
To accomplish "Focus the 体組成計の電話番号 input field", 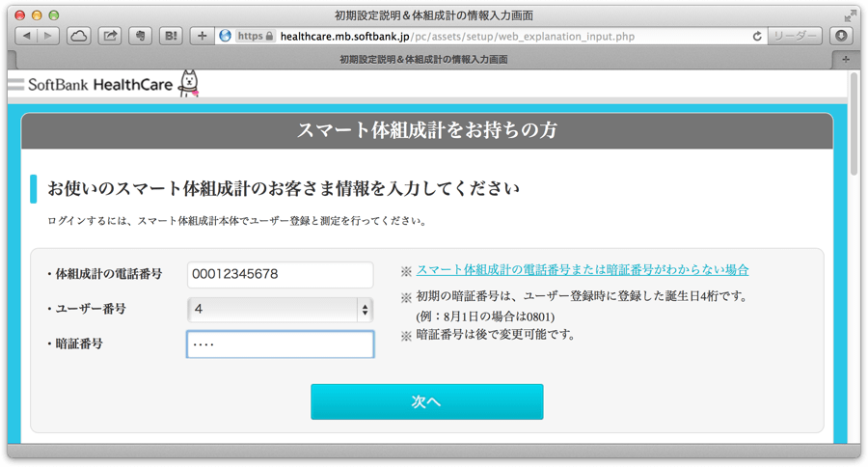I will click(x=280, y=275).
